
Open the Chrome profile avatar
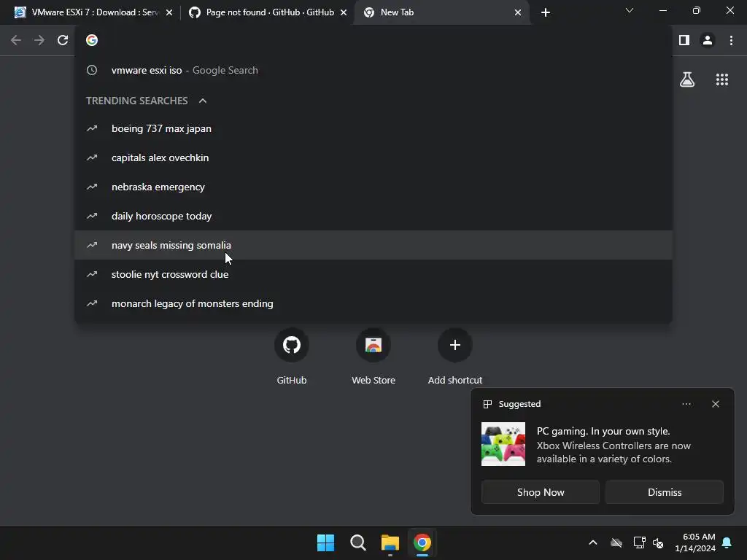pos(708,41)
